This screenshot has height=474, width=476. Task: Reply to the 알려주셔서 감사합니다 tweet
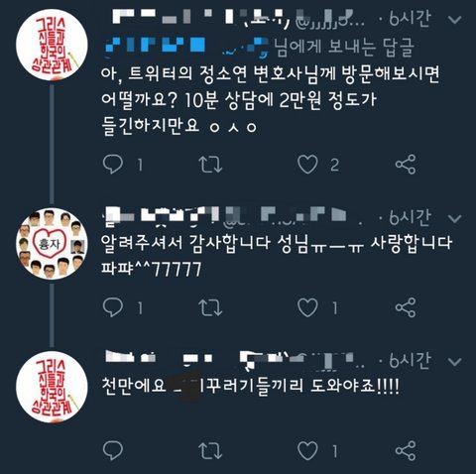coord(113,307)
